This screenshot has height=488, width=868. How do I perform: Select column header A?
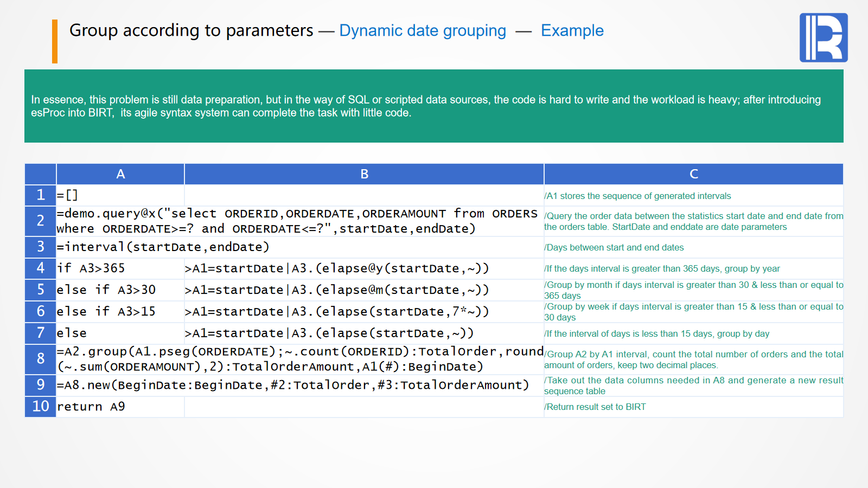pos(120,174)
